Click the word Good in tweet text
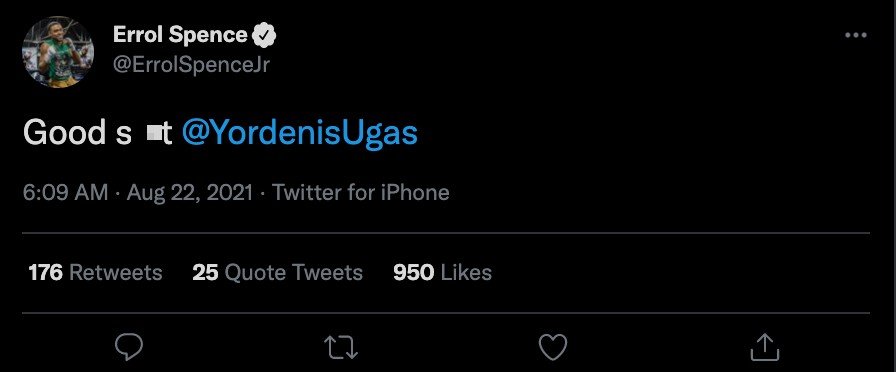 [64, 133]
